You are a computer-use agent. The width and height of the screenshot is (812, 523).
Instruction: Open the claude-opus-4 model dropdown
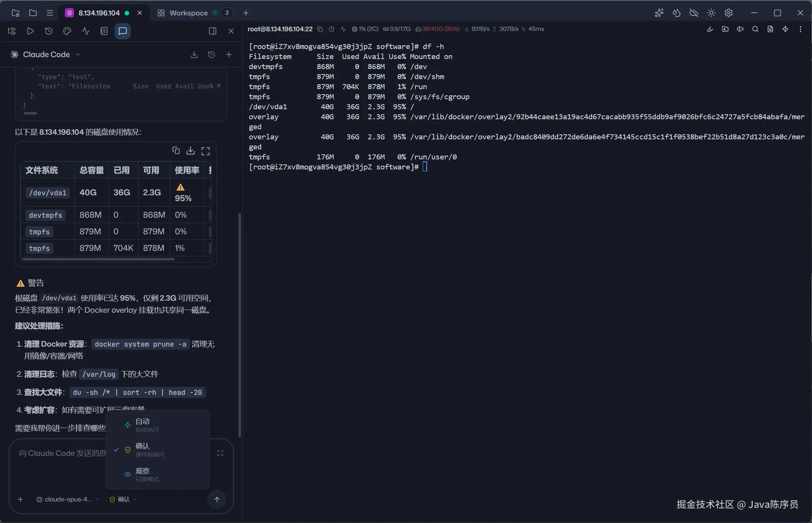[68, 499]
